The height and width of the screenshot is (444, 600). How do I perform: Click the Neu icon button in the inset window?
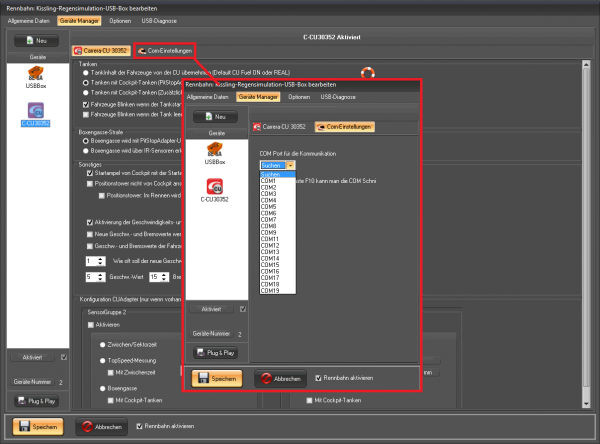click(215, 117)
